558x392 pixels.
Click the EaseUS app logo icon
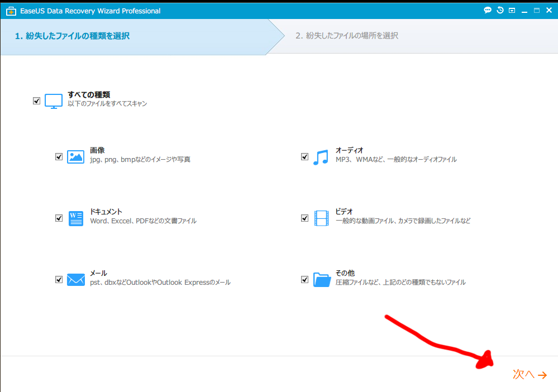(11, 11)
